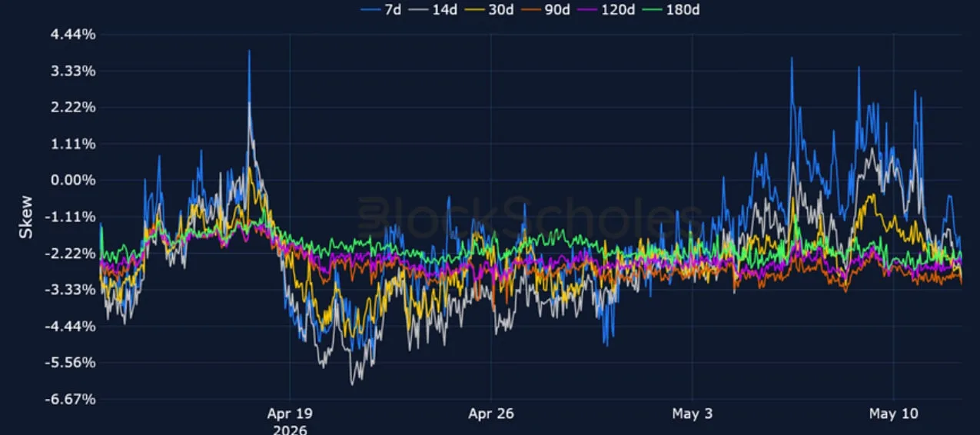The image size is (980, 435).
Task: Click the Apr 26 x-axis label
Action: pyautogui.click(x=490, y=413)
